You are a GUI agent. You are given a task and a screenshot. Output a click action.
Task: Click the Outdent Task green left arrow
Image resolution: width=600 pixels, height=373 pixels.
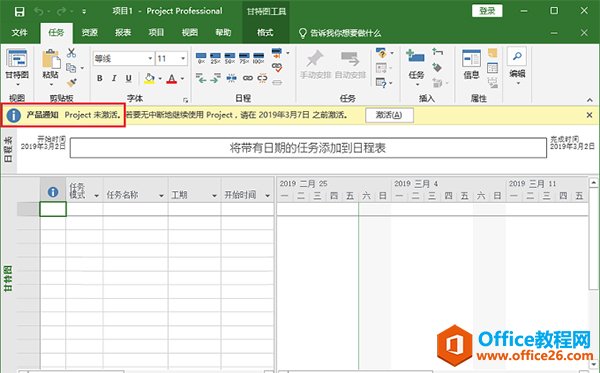click(x=201, y=78)
